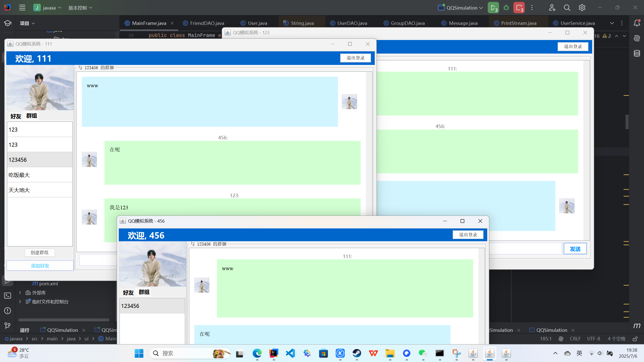Viewport: 644px width, 362px height.
Task: Run QQSimulation with the green play icon
Action: (x=493, y=8)
